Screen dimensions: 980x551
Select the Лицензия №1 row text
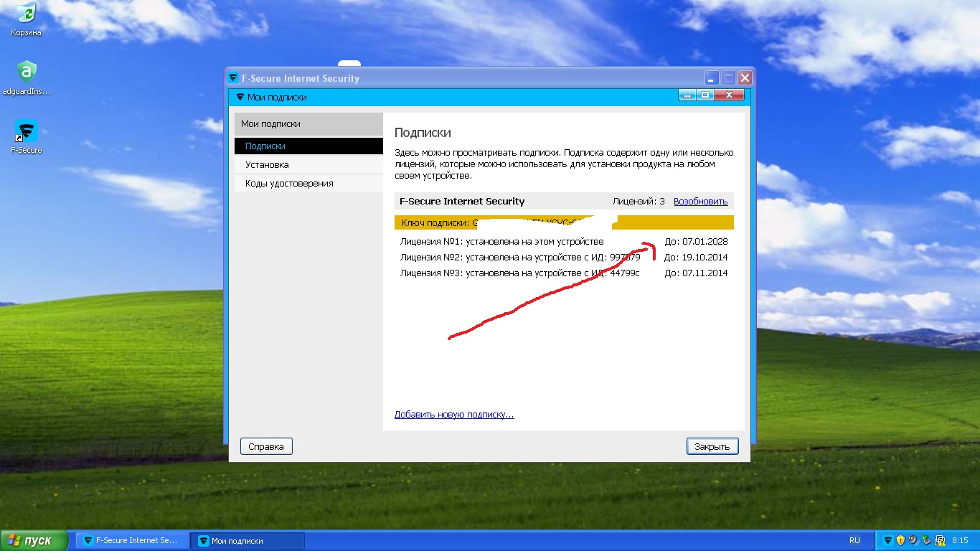[501, 242]
